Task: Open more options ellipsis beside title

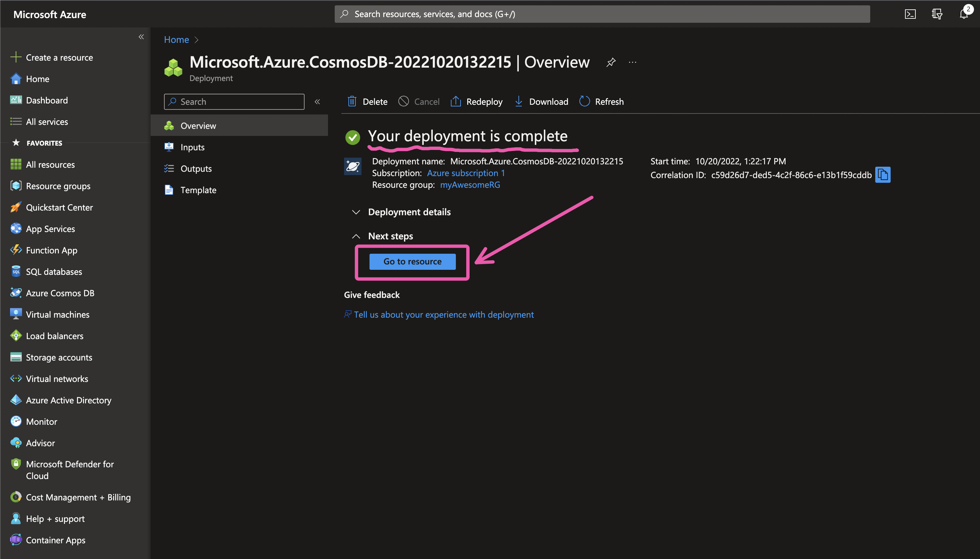Action: (632, 62)
